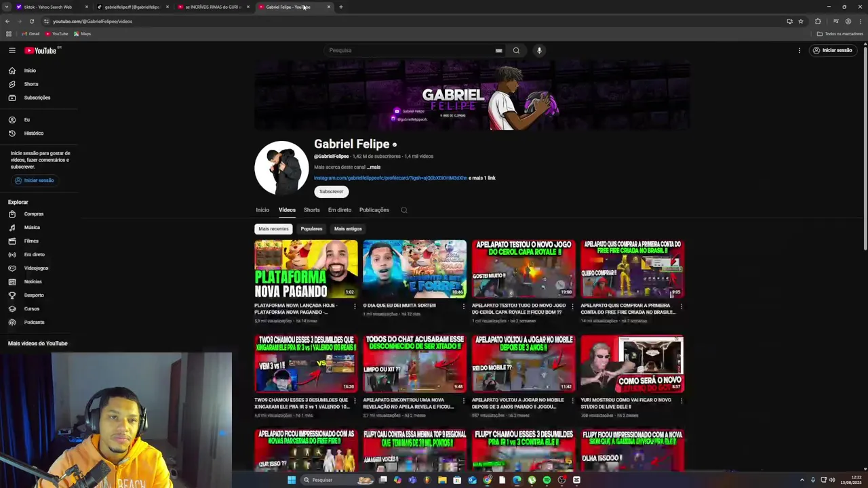868x488 pixels.
Task: Switch to channel Publicações tab
Action: coord(374,210)
